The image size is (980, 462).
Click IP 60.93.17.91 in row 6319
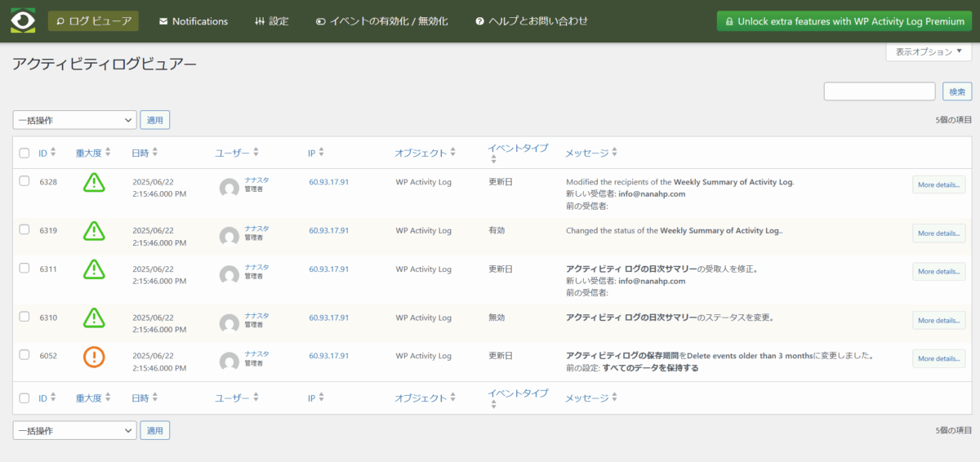[x=328, y=231]
